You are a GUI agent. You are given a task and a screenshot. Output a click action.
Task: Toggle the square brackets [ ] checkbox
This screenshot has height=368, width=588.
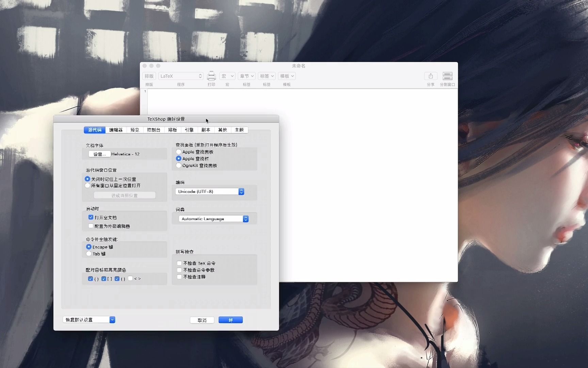[104, 279]
